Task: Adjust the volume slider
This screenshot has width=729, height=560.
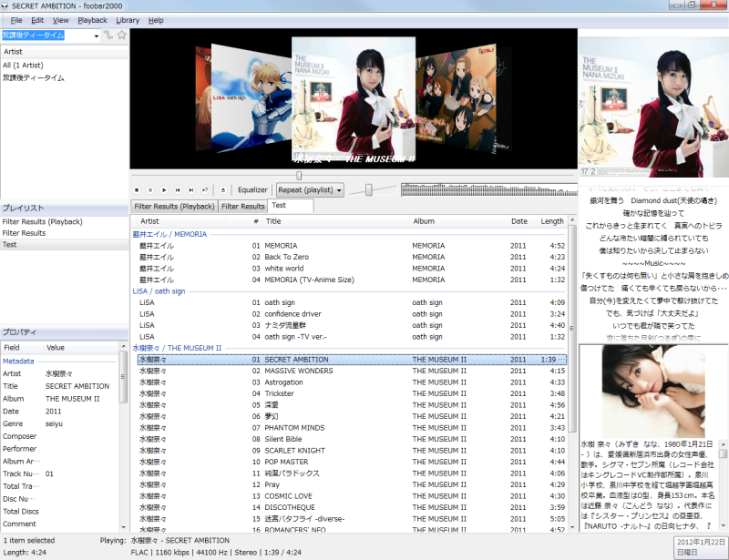Action: point(369,189)
